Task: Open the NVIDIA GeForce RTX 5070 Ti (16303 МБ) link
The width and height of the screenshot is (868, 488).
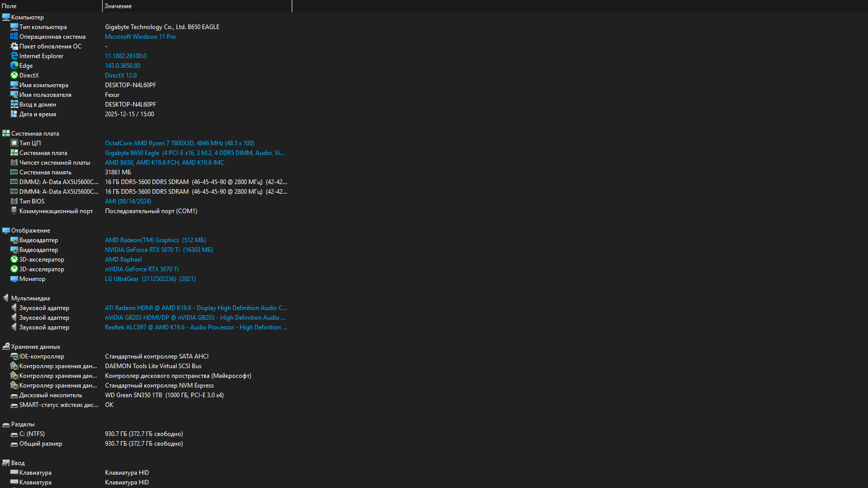Action: (x=159, y=250)
